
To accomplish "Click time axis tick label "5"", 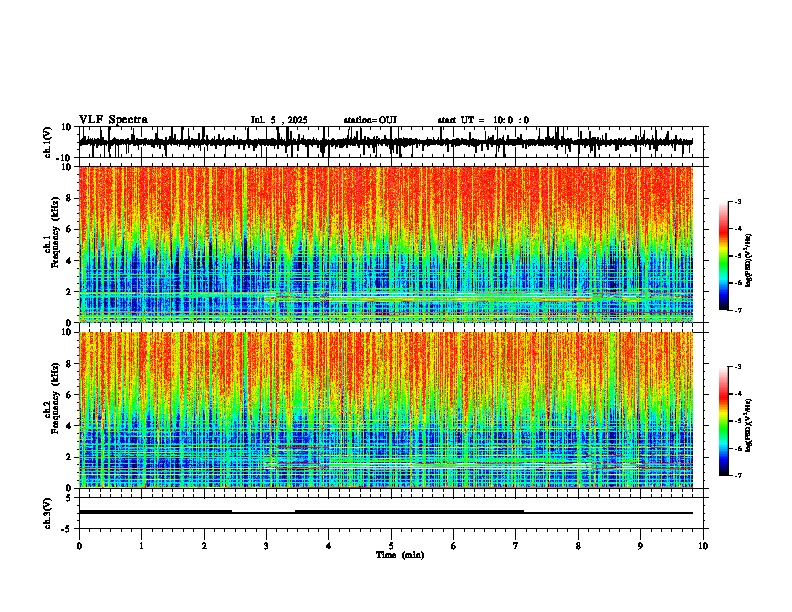I will pyautogui.click(x=391, y=546).
